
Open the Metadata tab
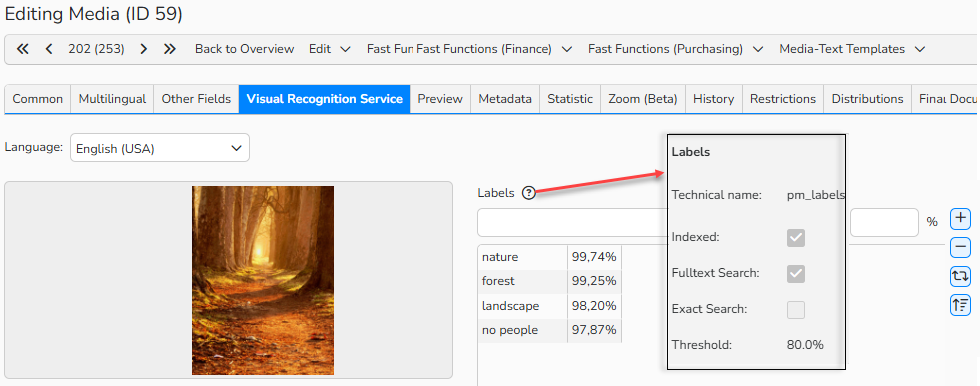click(x=505, y=99)
